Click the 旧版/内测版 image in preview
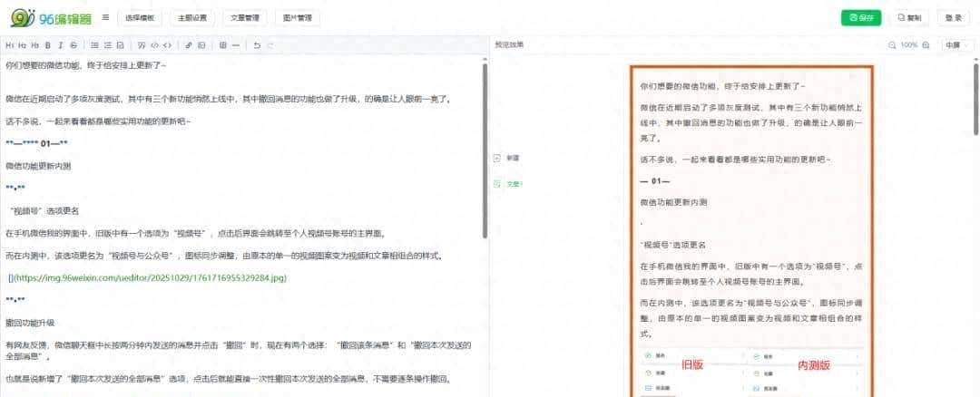980x397 pixels. tap(750, 372)
